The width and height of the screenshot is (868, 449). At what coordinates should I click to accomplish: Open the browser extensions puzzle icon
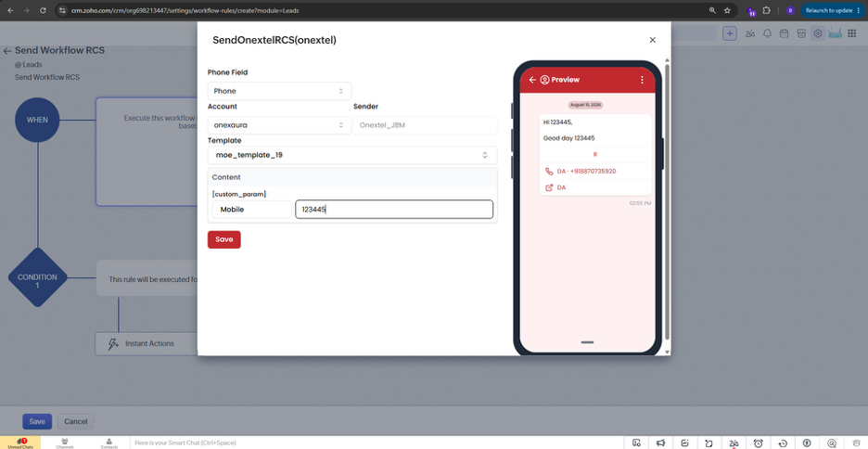(767, 10)
